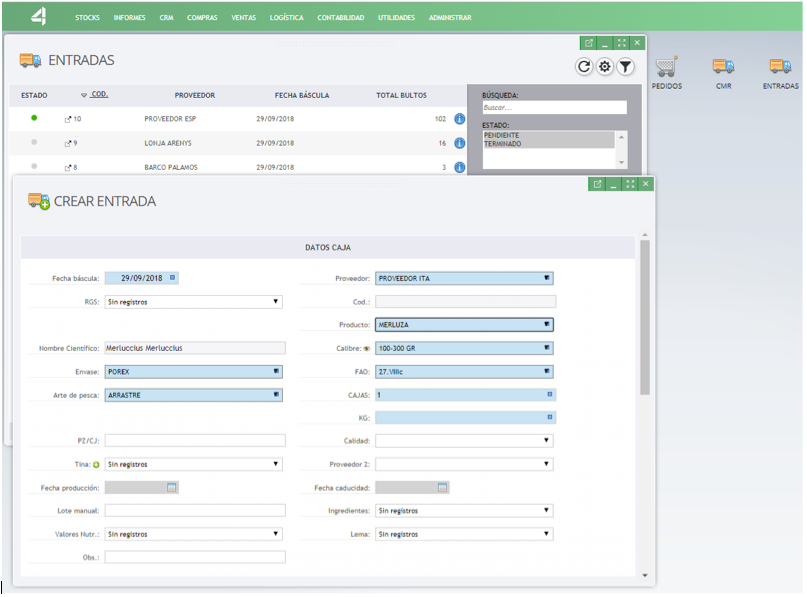Image resolution: width=807 pixels, height=597 pixels.
Task: Open entry 9 via link icon
Action: pos(68,143)
